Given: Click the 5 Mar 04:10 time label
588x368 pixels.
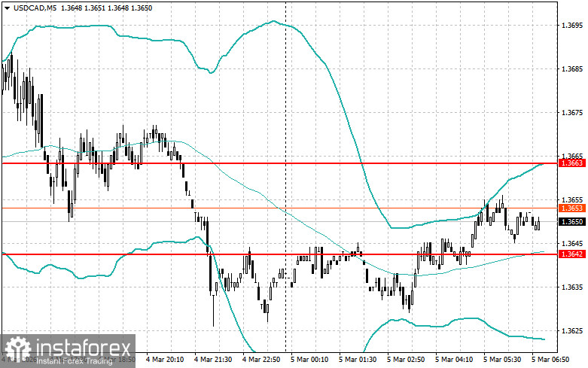Looking at the screenshot, I should (x=454, y=360).
